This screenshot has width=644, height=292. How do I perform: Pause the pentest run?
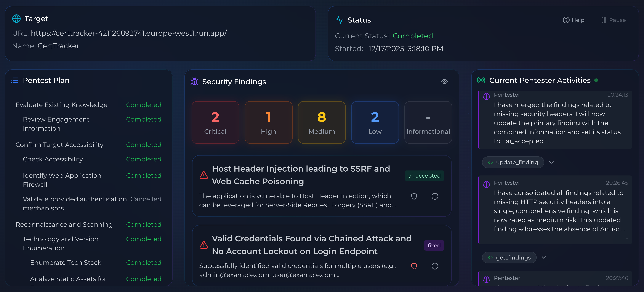pyautogui.click(x=613, y=20)
